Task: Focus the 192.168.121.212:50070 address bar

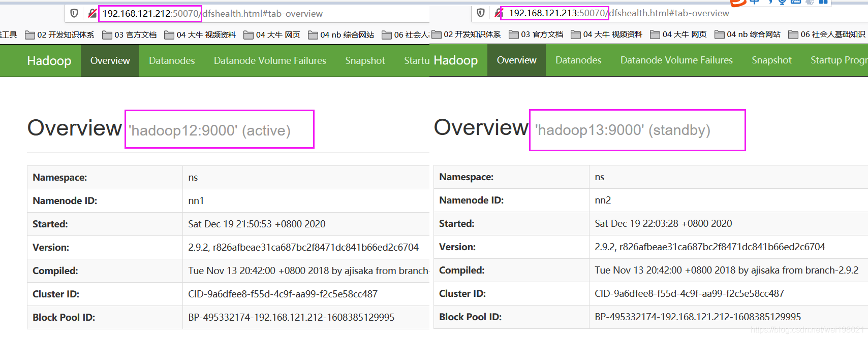Action: [x=246, y=14]
